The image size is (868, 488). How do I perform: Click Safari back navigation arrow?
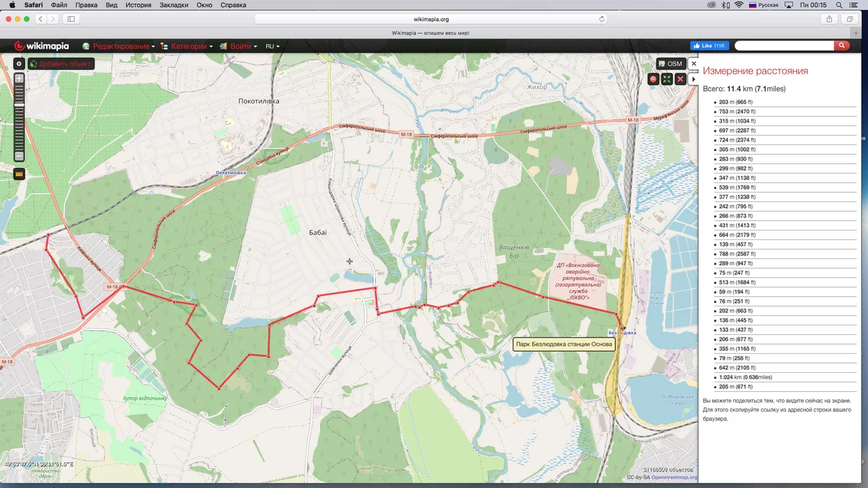tap(41, 19)
